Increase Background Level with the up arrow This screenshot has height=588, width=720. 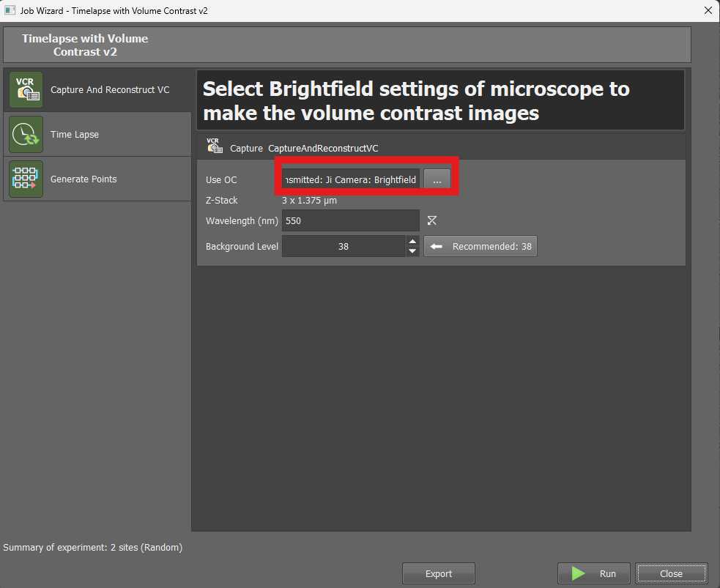tap(412, 242)
